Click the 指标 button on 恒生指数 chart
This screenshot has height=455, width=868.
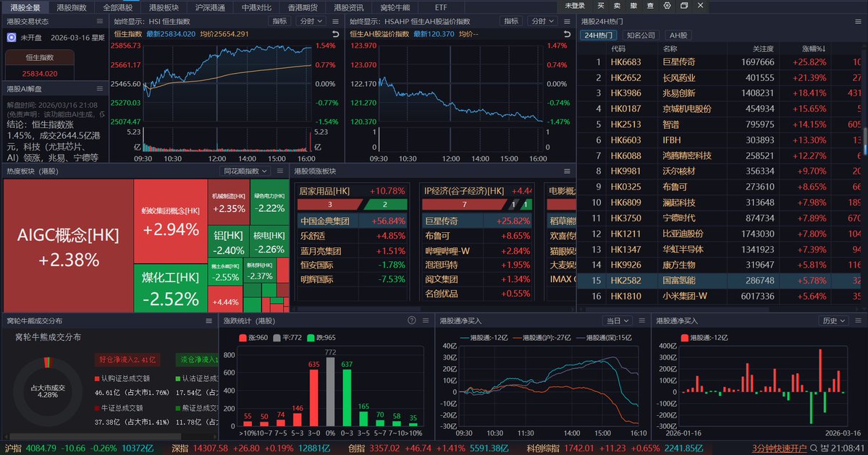pos(279,21)
